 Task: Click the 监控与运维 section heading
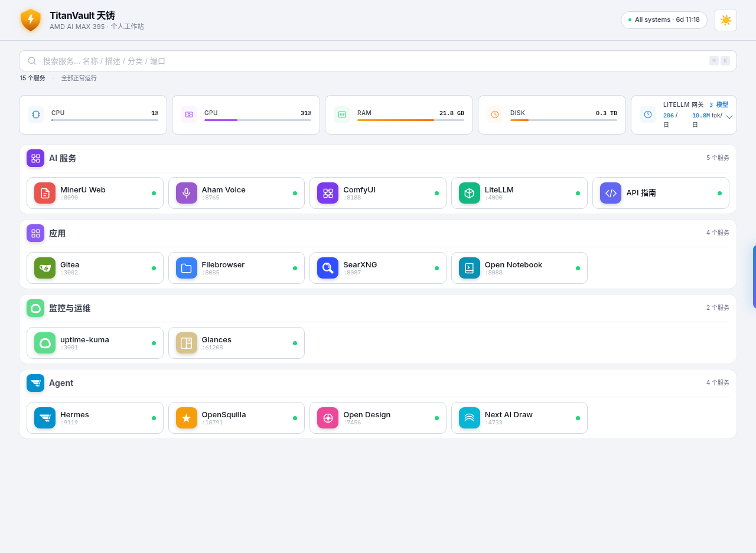click(70, 308)
